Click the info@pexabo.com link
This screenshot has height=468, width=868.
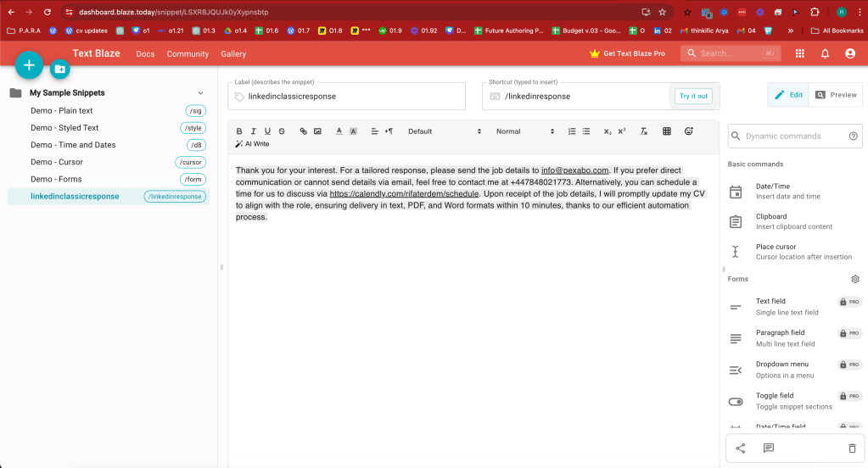point(574,170)
